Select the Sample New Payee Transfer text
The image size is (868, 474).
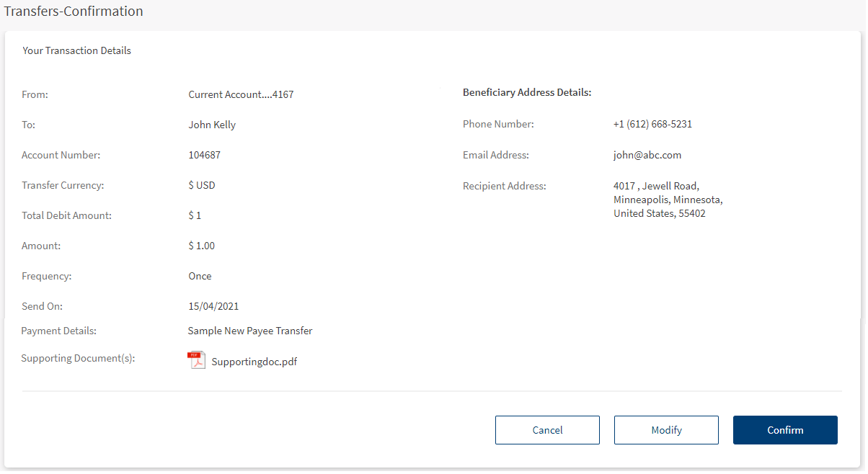[x=249, y=331]
